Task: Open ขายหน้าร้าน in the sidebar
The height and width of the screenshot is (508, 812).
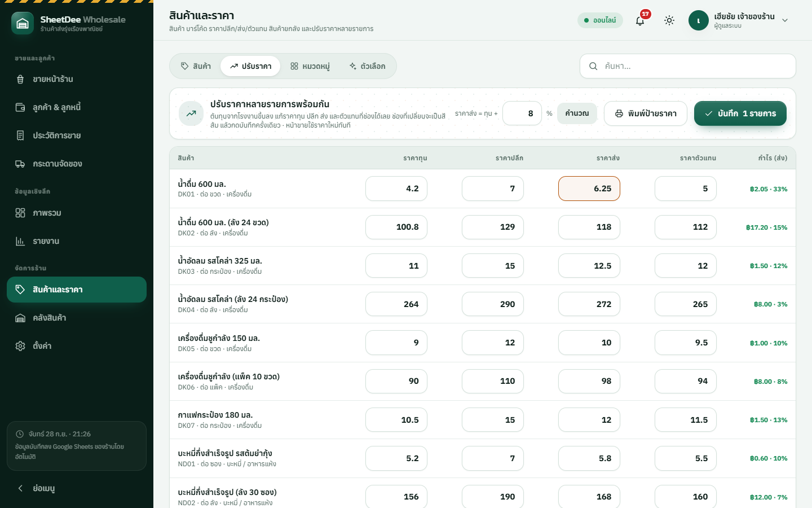Action: click(77, 79)
